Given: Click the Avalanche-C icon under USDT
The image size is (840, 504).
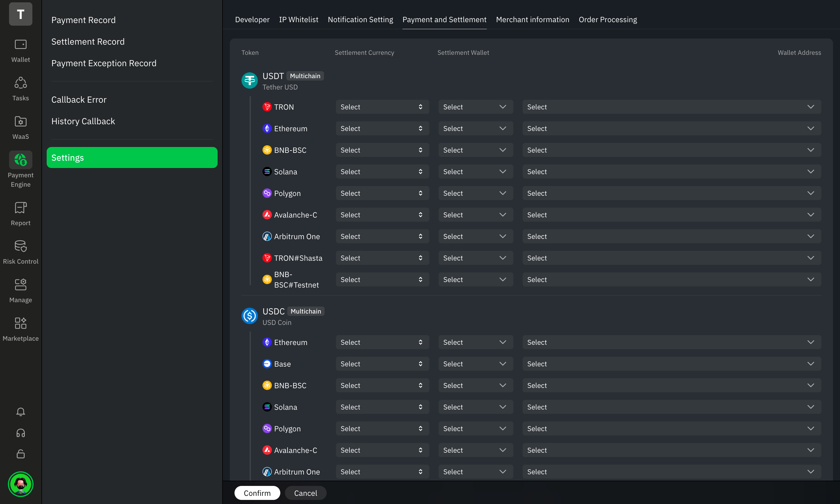Looking at the screenshot, I should [267, 215].
